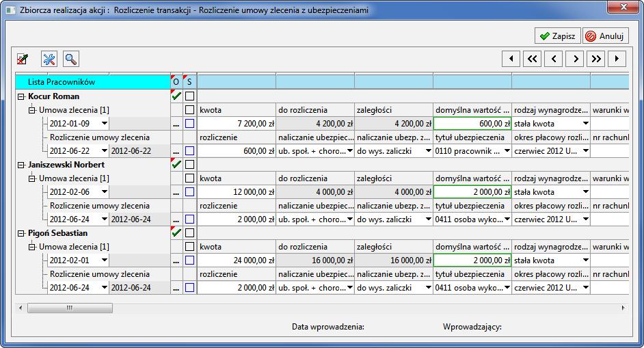Click the 12 000,00 zł kwota field

click(237, 192)
